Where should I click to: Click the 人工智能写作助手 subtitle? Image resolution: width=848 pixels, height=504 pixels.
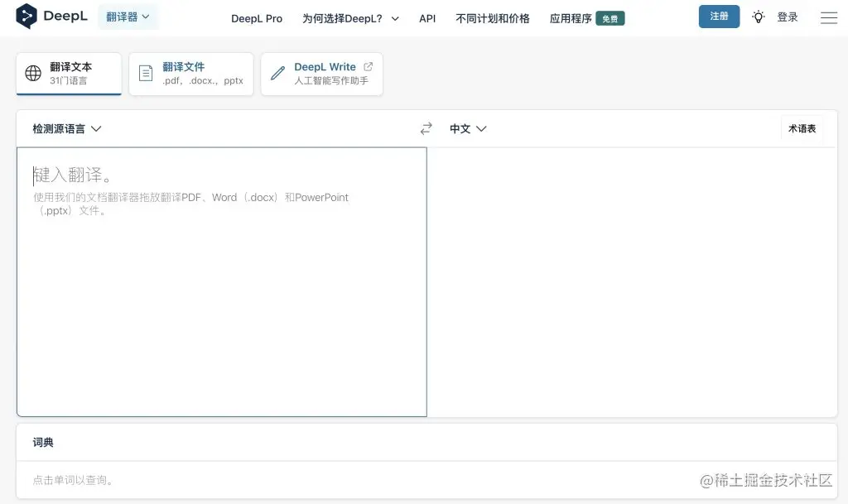pos(331,80)
